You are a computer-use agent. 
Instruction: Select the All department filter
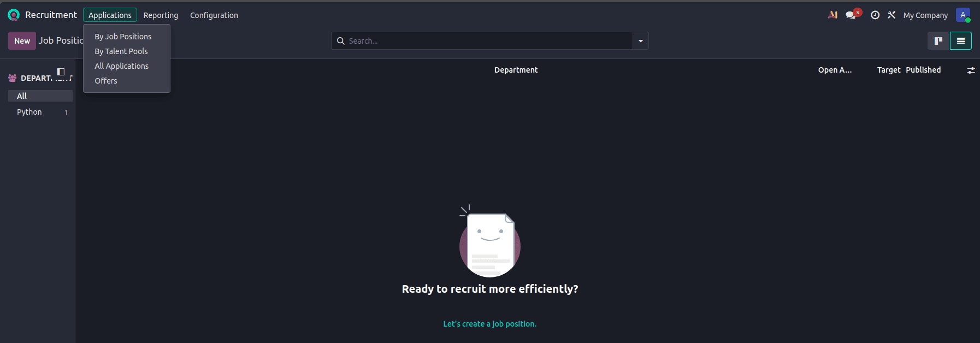40,96
